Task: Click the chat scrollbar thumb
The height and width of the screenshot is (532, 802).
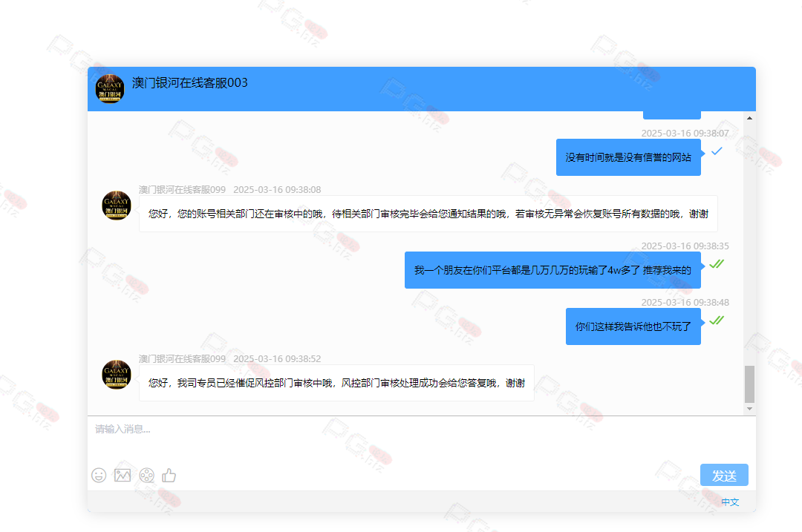Action: [749, 384]
